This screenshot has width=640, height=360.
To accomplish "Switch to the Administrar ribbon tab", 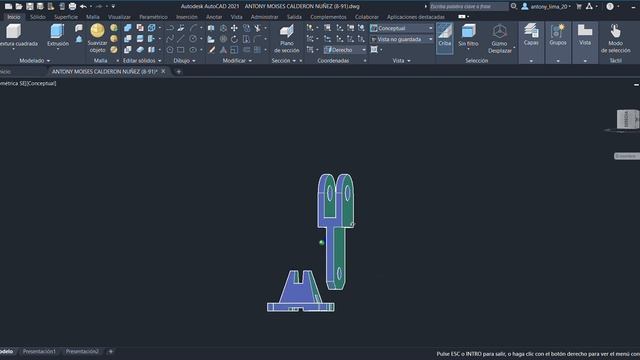I will 264,17.
